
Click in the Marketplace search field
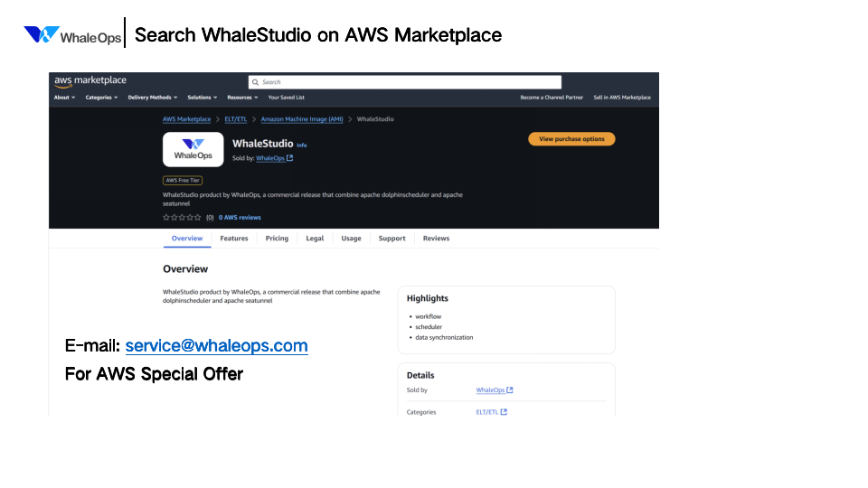407,82
